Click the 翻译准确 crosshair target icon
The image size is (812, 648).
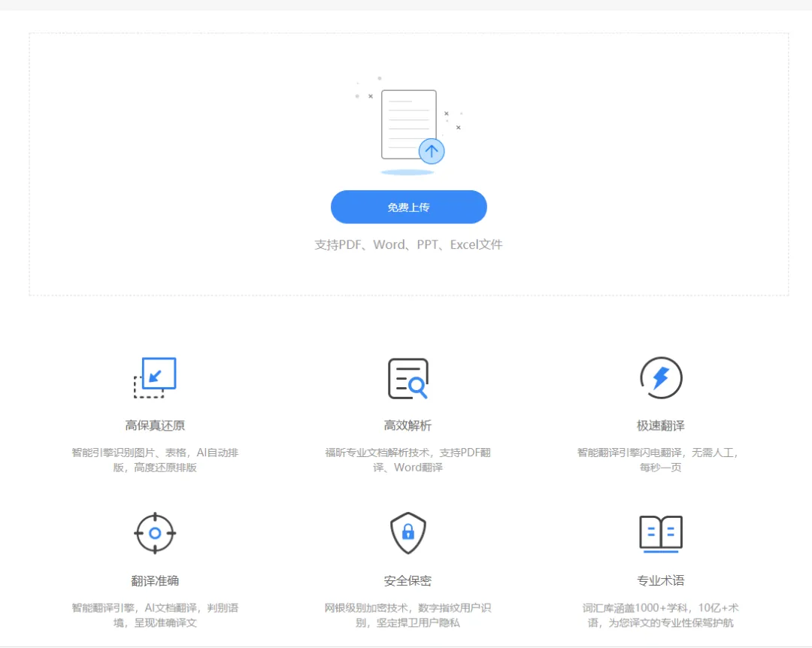pos(155,533)
